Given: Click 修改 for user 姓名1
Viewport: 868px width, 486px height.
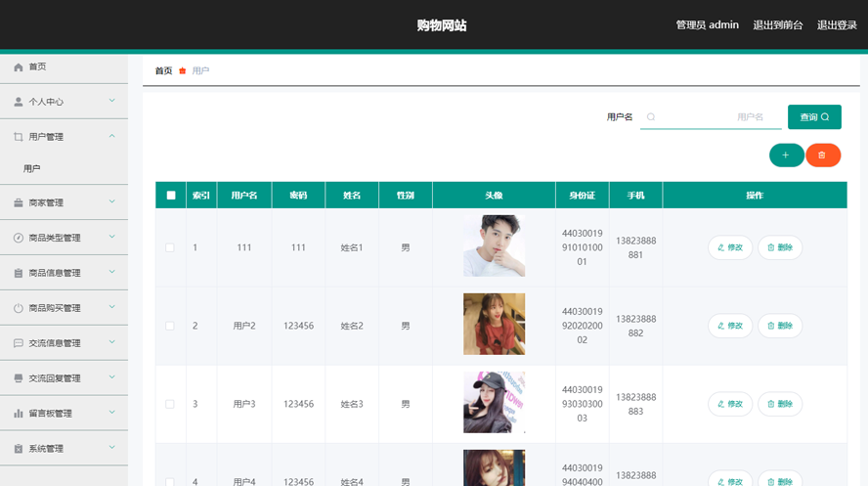Looking at the screenshot, I should [x=729, y=247].
